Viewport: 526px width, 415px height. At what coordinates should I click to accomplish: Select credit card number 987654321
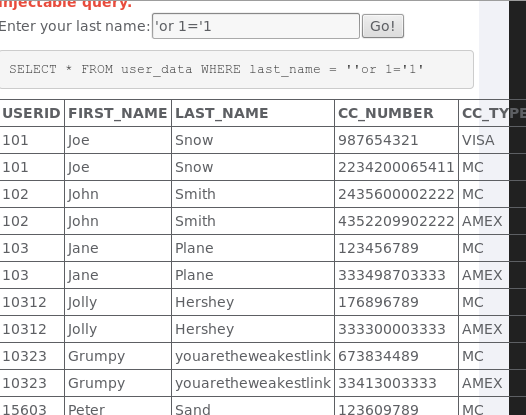tap(378, 140)
